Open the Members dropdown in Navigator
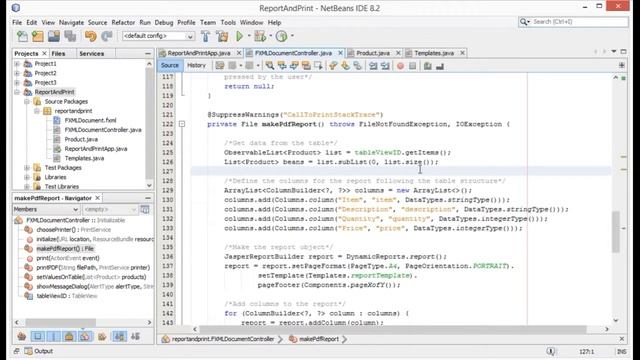This screenshot has width=640, height=360. pyautogui.click(x=46, y=209)
